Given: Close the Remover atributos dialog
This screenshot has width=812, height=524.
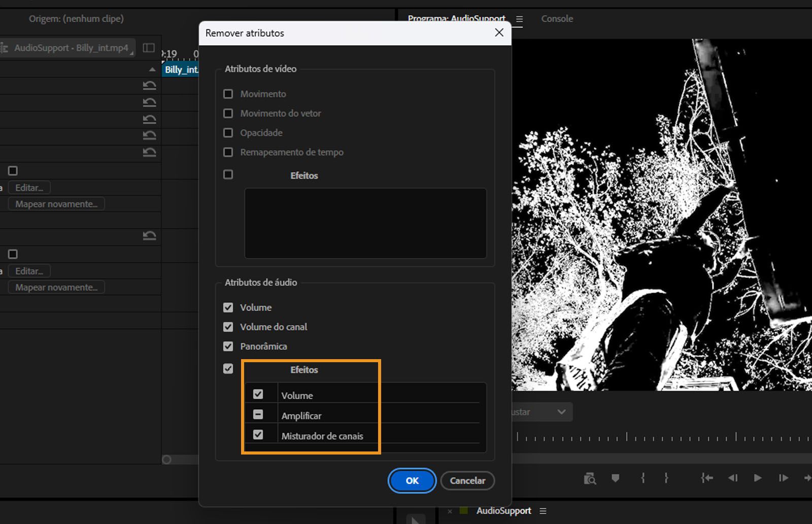Looking at the screenshot, I should pyautogui.click(x=499, y=32).
